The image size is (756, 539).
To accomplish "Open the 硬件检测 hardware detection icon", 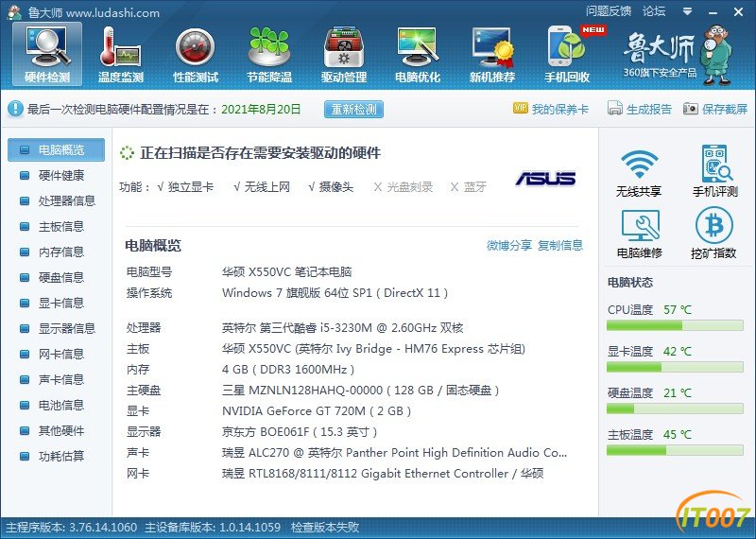I will click(47, 54).
